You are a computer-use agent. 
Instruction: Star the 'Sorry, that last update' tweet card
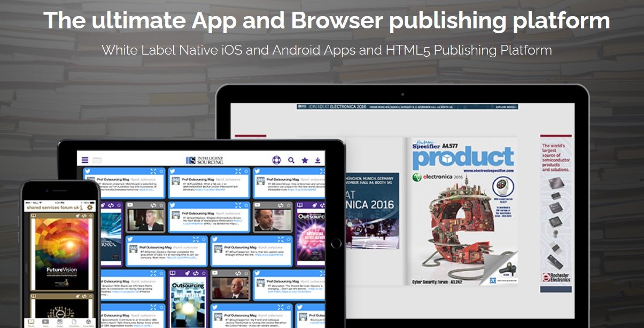[289, 239]
